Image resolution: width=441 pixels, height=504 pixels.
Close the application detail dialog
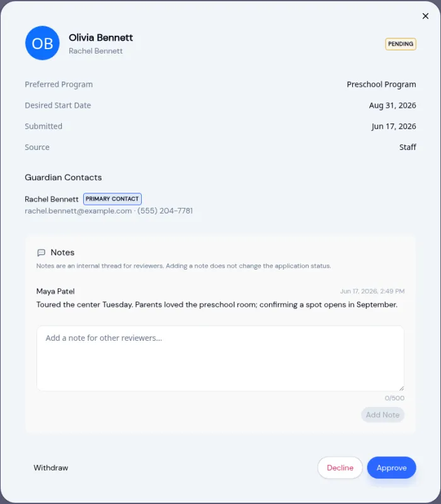(x=425, y=16)
